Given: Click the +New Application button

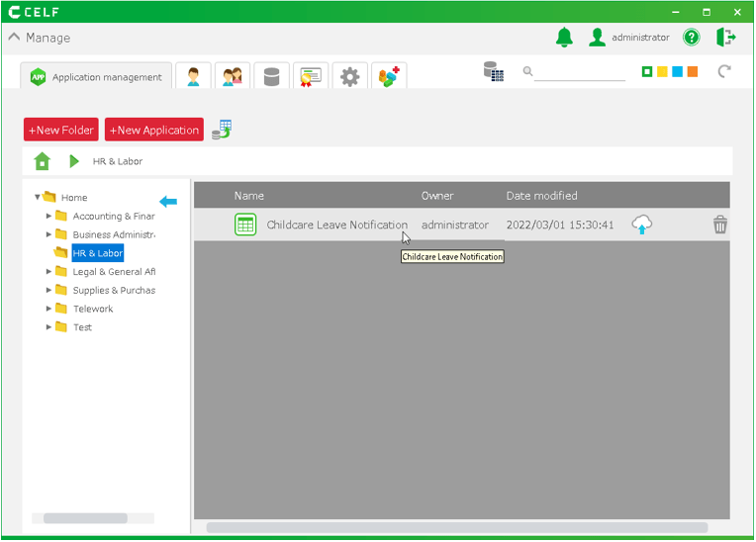Looking at the screenshot, I should [x=154, y=130].
